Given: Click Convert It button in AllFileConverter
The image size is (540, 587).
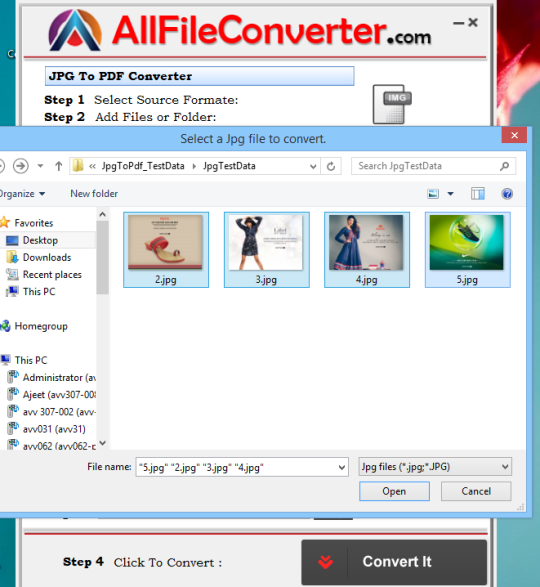Looking at the screenshot, I should tap(394, 562).
